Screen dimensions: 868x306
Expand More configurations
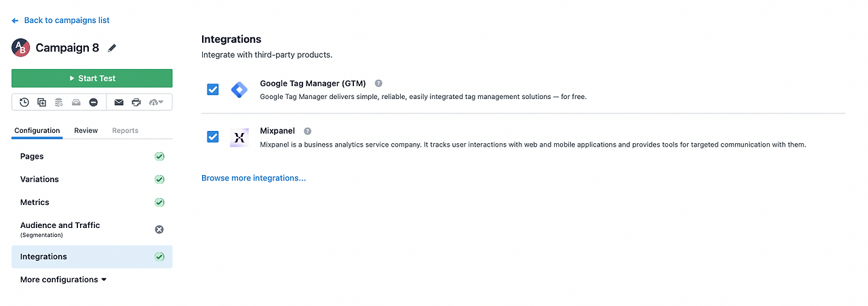(63, 280)
